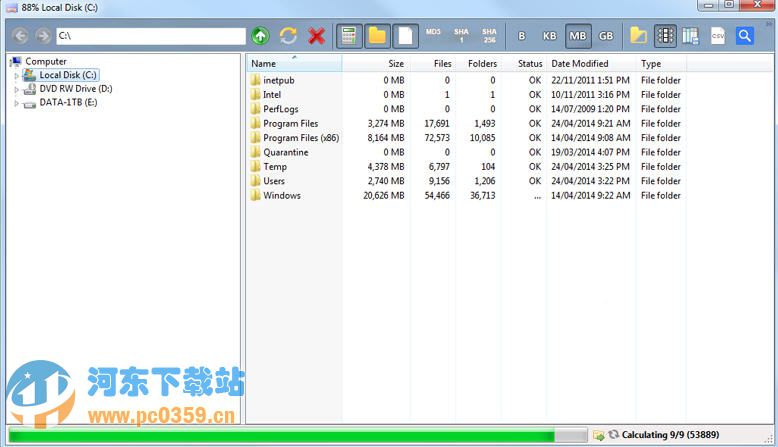Switch size units to bytes (B)
The width and height of the screenshot is (778, 447).
pyautogui.click(x=521, y=36)
